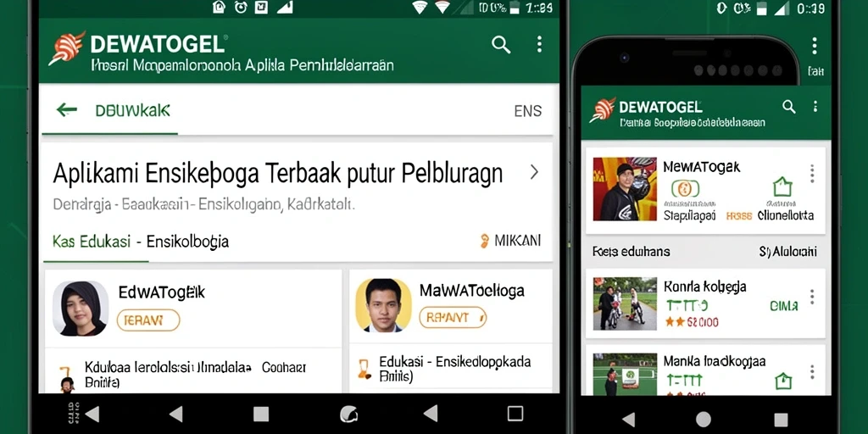Open the MaWATocIloga profile avatar
868x434 pixels.
[x=384, y=305]
